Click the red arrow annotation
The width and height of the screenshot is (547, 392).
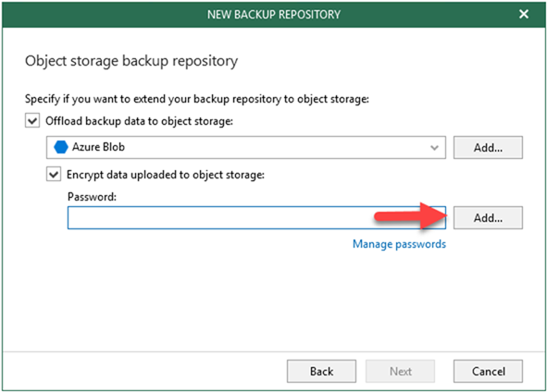(x=411, y=216)
